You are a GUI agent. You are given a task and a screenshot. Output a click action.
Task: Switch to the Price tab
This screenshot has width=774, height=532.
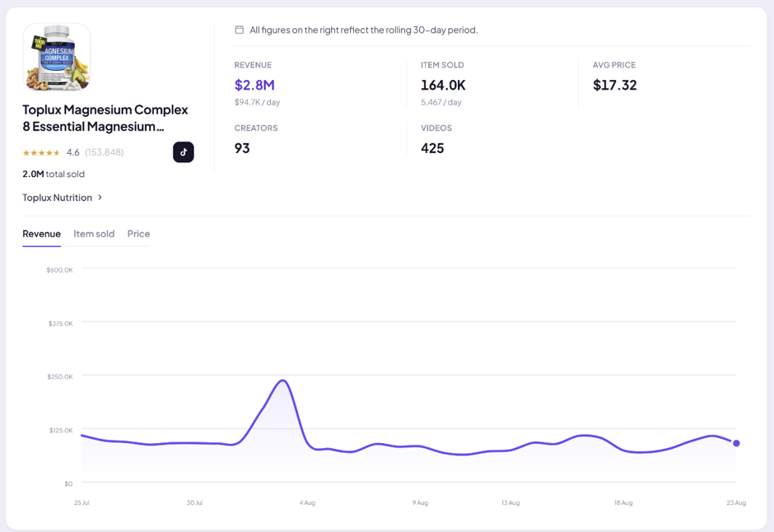click(x=138, y=234)
